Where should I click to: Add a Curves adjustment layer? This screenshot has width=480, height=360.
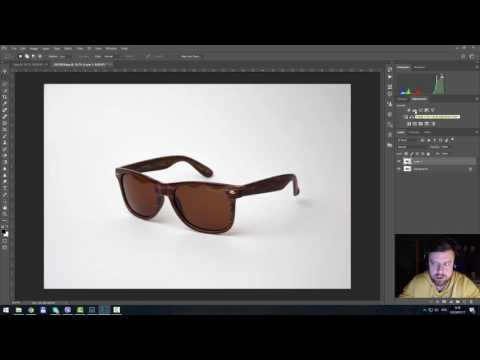click(421, 110)
